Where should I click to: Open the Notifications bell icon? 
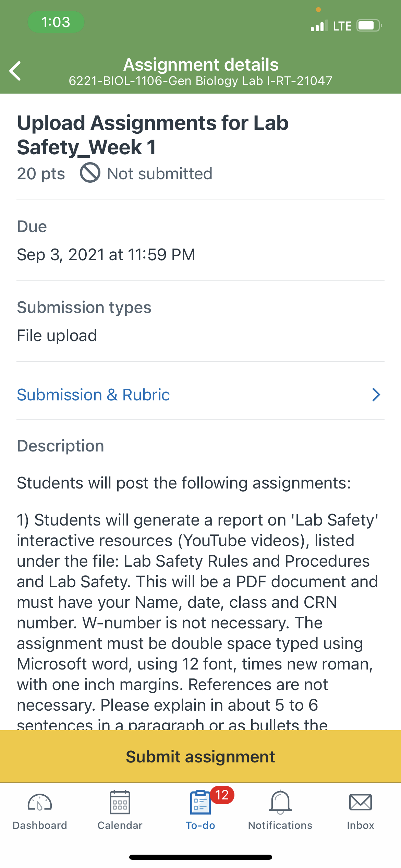(x=280, y=802)
